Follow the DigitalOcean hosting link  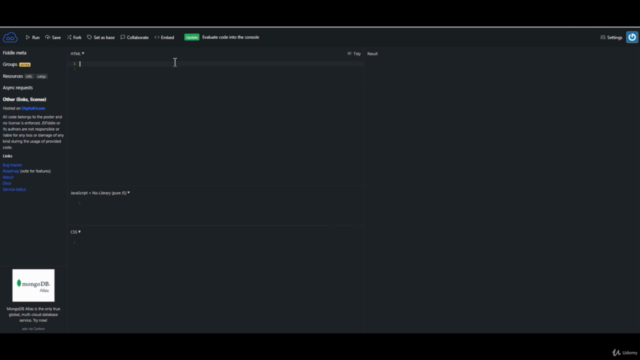click(x=33, y=108)
